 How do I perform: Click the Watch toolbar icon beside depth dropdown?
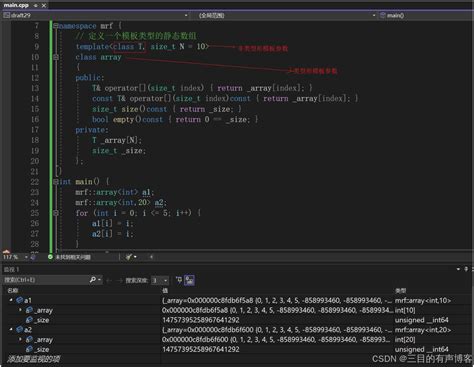tap(179, 280)
